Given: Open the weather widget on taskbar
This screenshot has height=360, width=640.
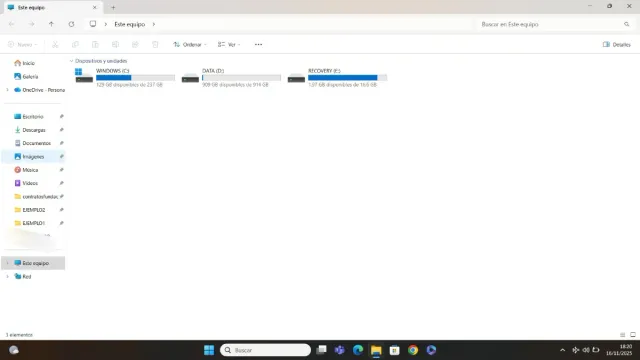Looking at the screenshot, I should coord(14,350).
